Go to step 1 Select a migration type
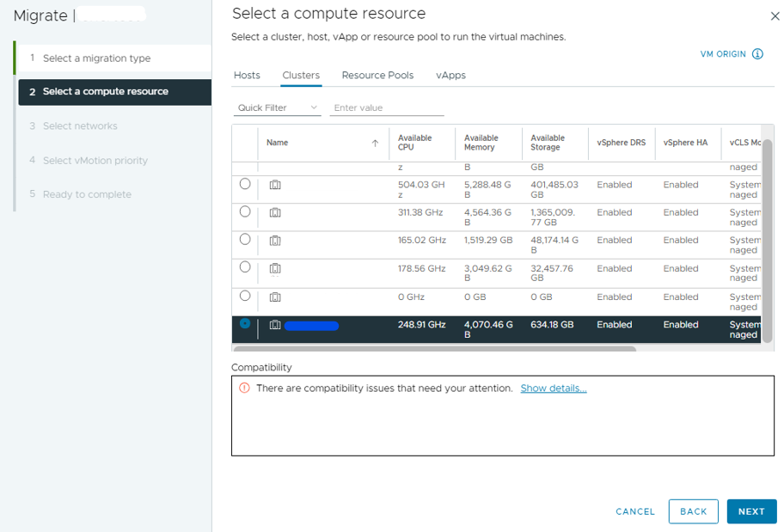 tap(96, 58)
